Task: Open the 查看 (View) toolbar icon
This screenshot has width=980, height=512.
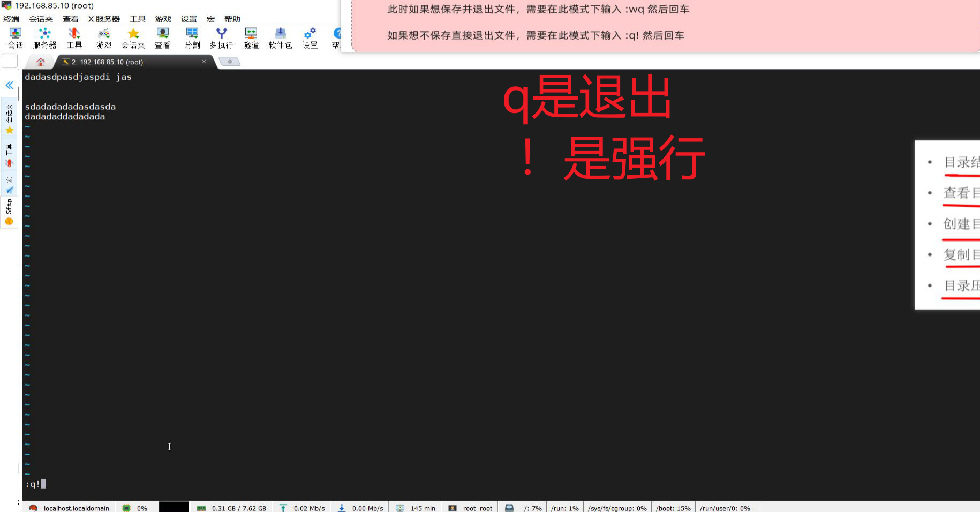Action: pyautogui.click(x=163, y=38)
